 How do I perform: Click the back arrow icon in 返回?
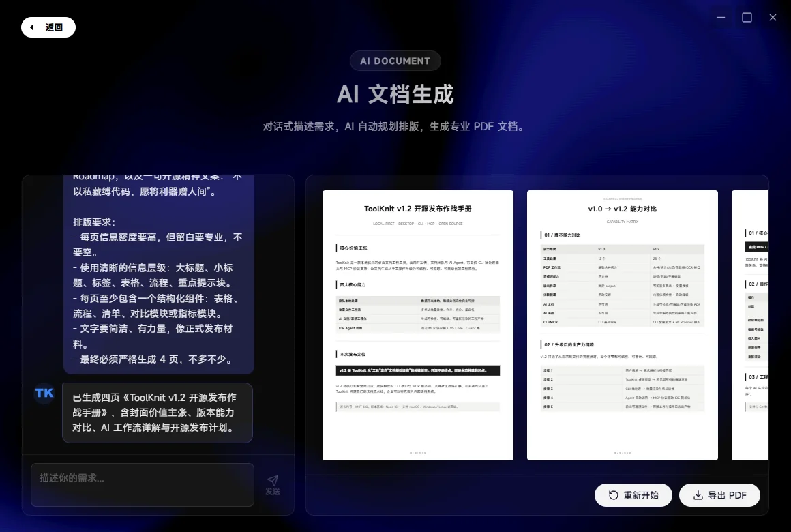point(32,27)
